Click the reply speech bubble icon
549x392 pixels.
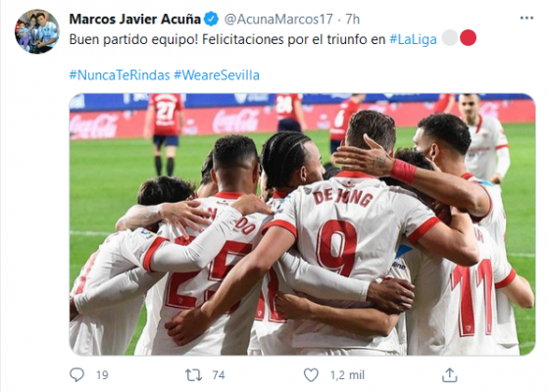76,374
